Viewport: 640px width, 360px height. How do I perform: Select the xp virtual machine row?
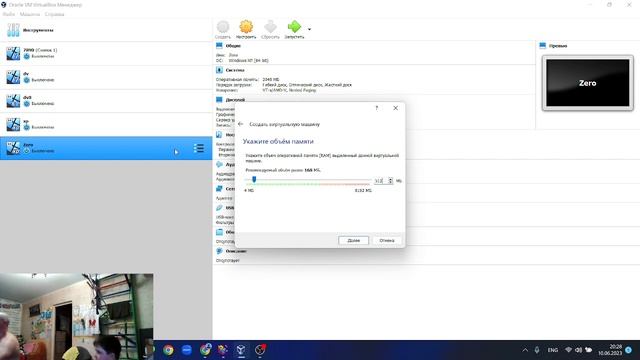(106, 124)
